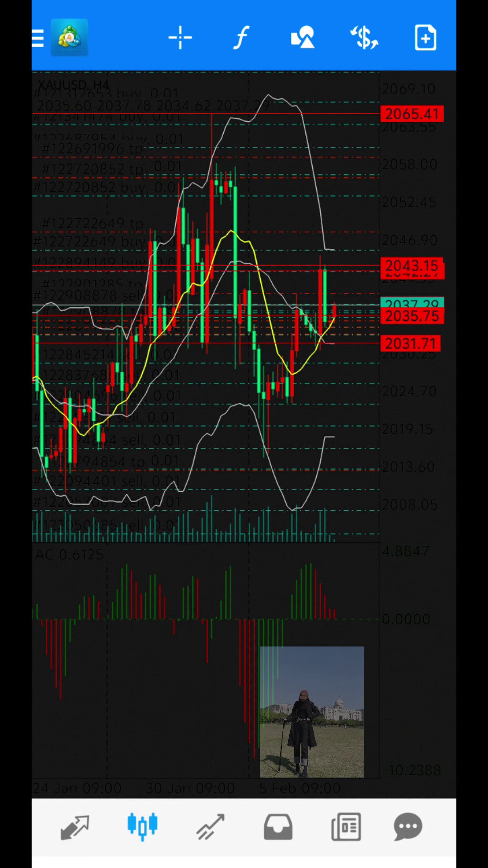The image size is (488, 868).
Task: Select the 2043.15 red price label
Action: pyautogui.click(x=412, y=266)
